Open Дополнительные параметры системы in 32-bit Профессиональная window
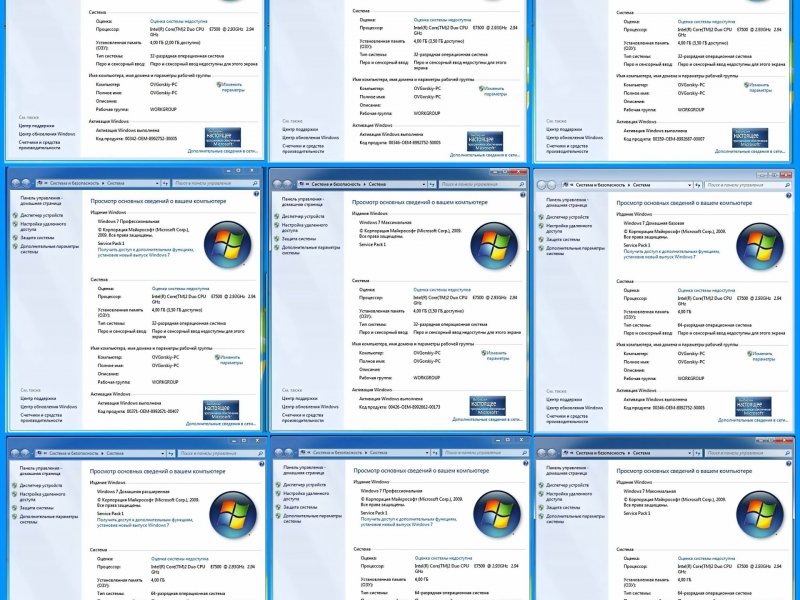 pyautogui.click(x=49, y=249)
